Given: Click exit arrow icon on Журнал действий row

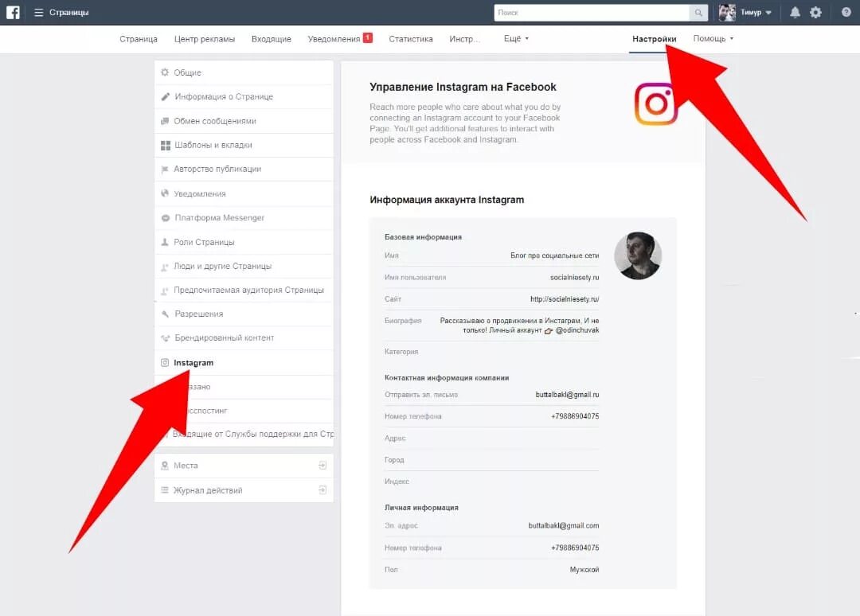Looking at the screenshot, I should [322, 490].
